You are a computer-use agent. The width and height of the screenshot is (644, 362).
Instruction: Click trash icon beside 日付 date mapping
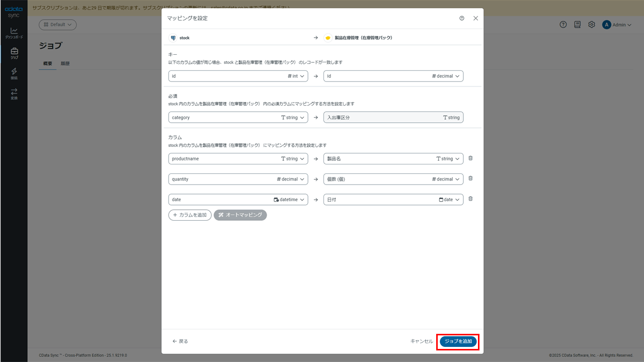pos(470,199)
